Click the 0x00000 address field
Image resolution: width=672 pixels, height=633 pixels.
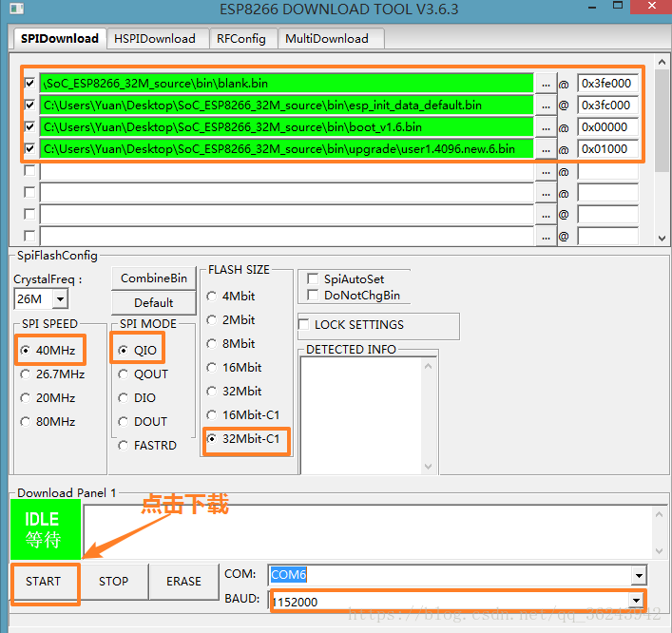pos(606,127)
